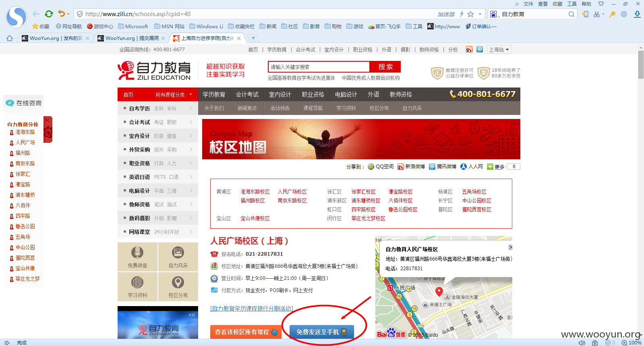This screenshot has height=346, width=644.
Task: Switch to WooYun.org 发布的 tab
Action: [x=55, y=38]
